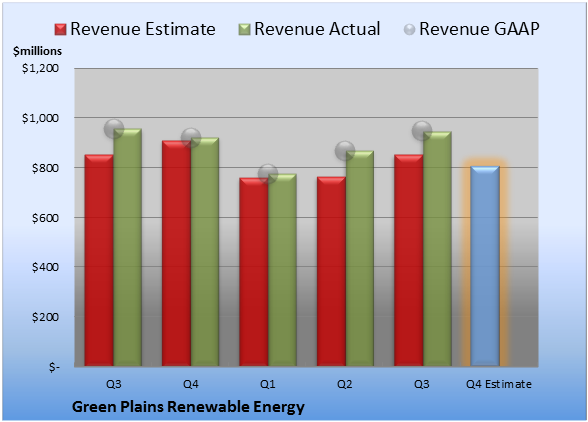Click the red estimate bar above Q1
Image resolution: width=588 pixels, height=422 pixels.
coord(254,272)
